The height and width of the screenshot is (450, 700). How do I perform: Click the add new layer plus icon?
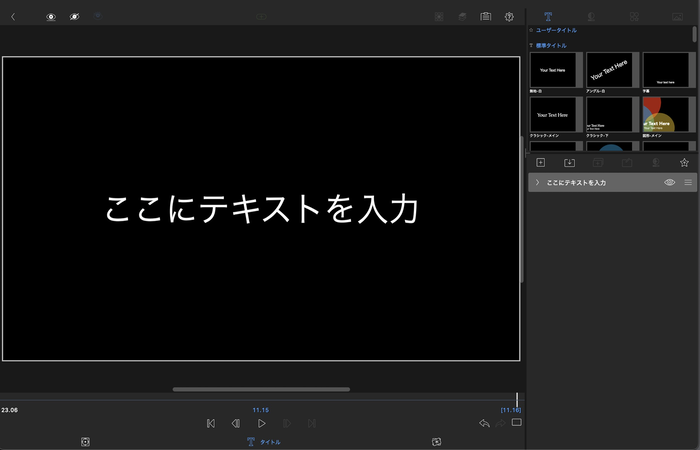click(x=540, y=162)
